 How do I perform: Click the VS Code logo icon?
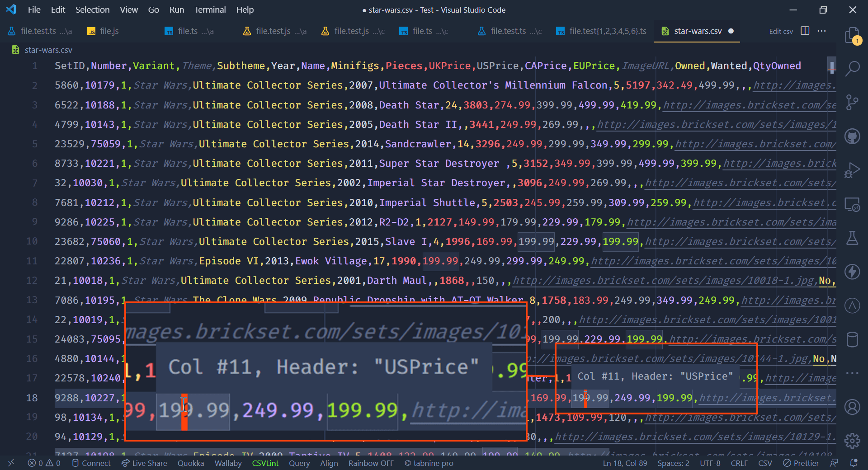[11, 9]
